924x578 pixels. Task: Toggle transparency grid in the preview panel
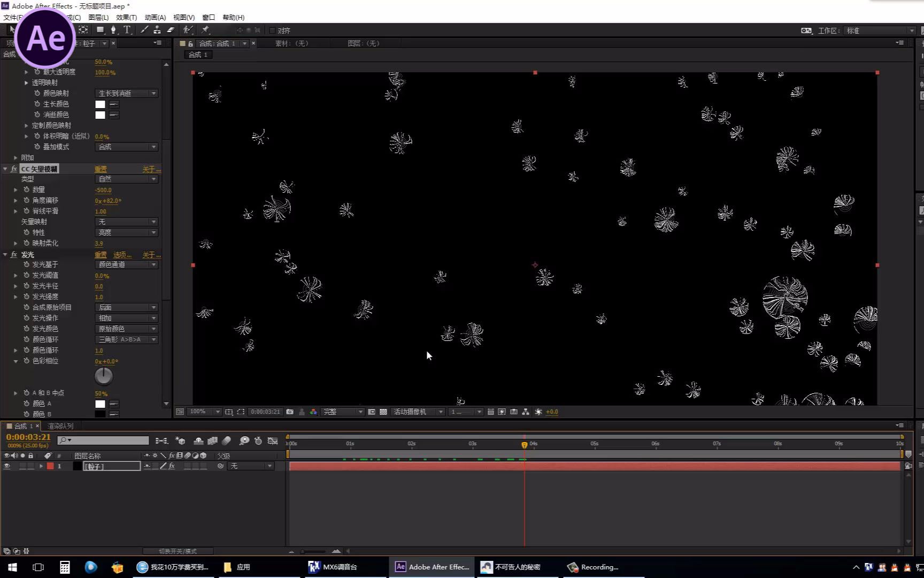coord(383,412)
